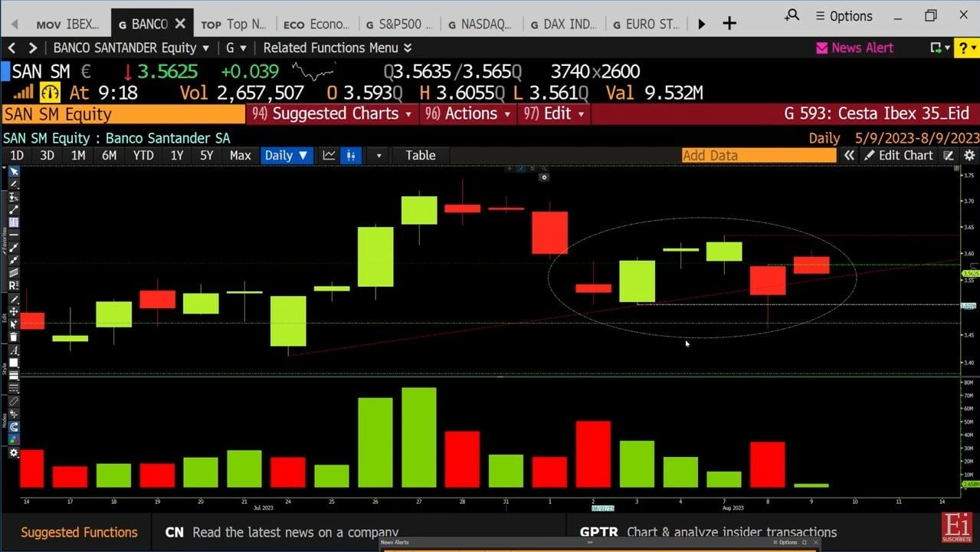
Task: Click the gear icon in left toolbar
Action: [x=14, y=454]
